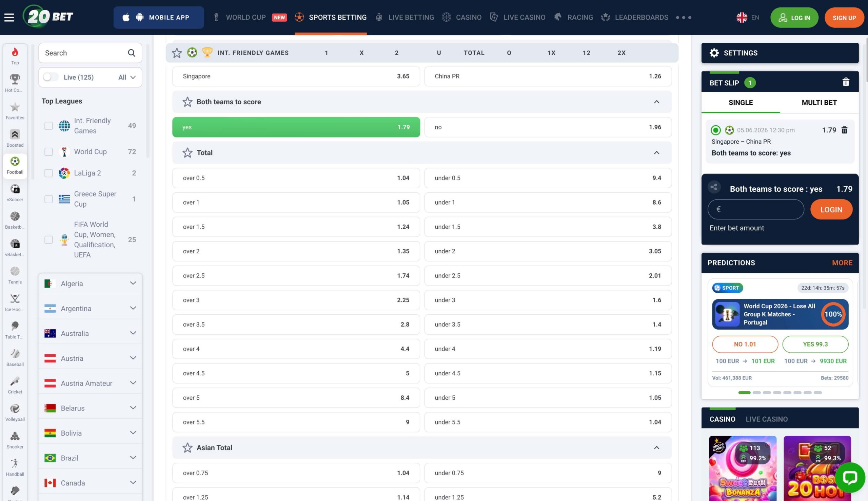Open LIVE BETTING in top navigation
Image resolution: width=868 pixels, height=501 pixels.
(x=405, y=17)
